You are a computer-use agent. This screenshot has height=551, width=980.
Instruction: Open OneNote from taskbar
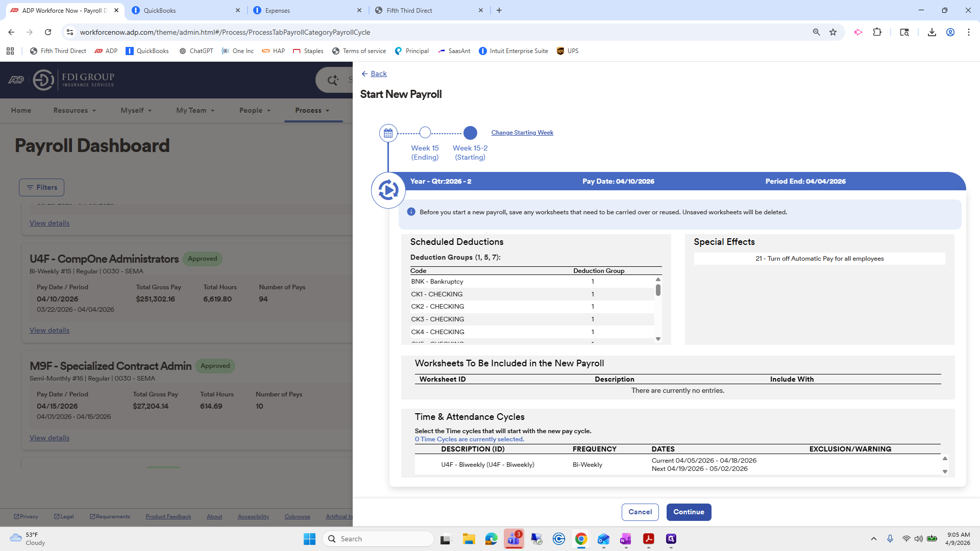(x=626, y=539)
